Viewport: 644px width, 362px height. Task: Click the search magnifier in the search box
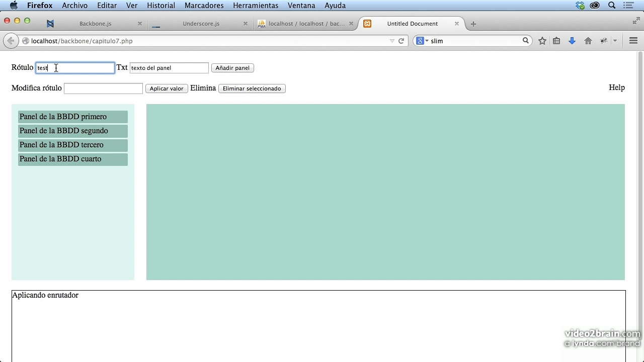click(526, 41)
